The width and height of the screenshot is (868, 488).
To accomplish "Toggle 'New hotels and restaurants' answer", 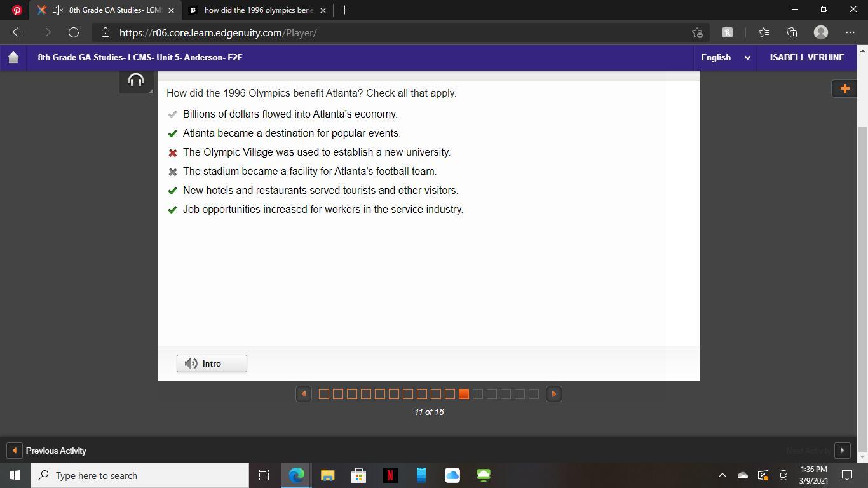I will pos(172,191).
